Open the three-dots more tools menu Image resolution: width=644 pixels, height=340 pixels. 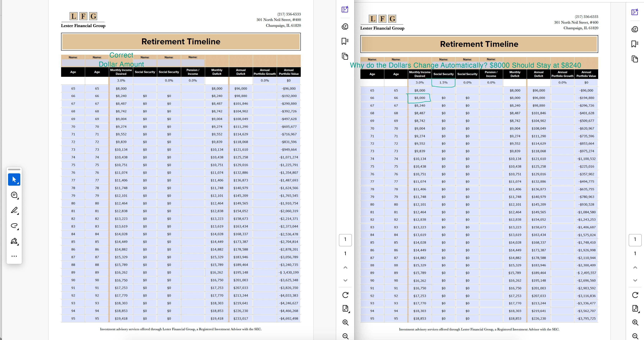click(14, 256)
